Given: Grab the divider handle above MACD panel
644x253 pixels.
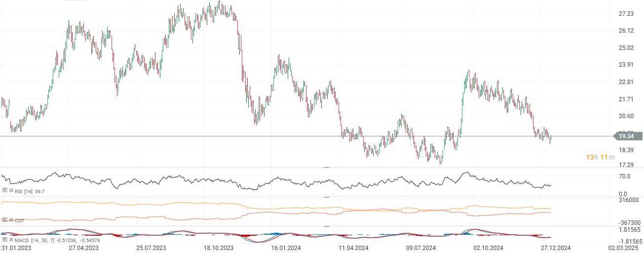Looking at the screenshot, I should pos(326,226).
